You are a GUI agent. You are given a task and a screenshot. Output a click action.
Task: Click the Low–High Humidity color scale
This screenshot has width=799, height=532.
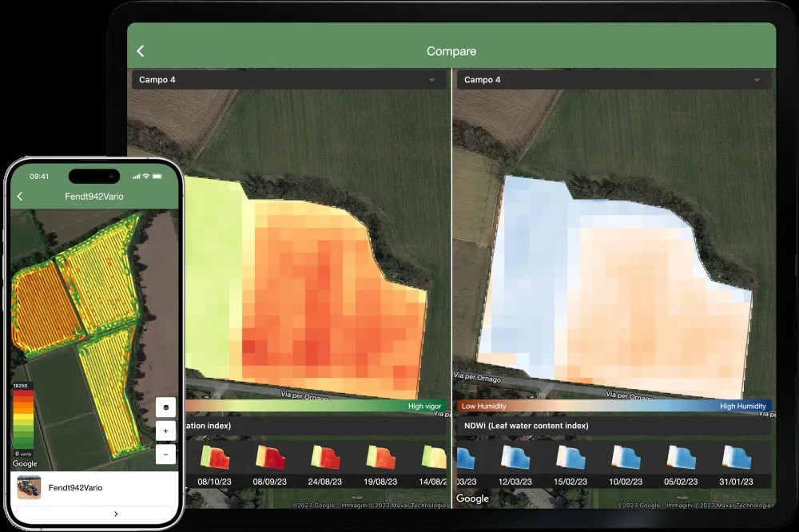tap(613, 406)
